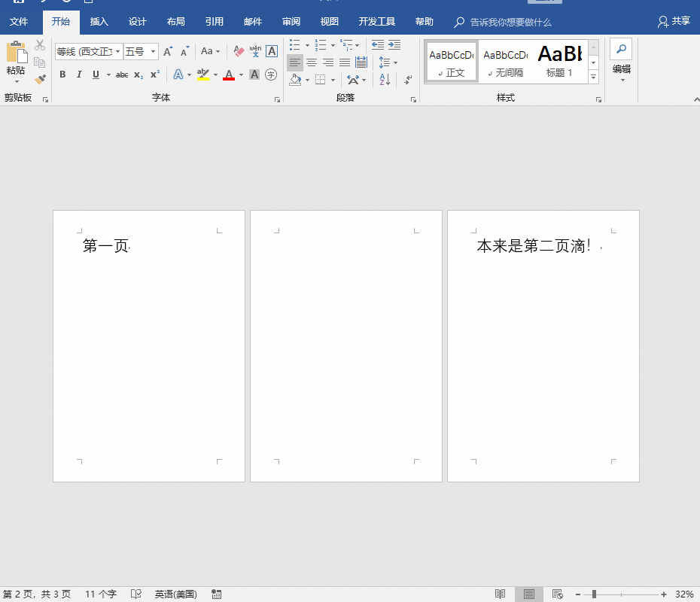Switch to Read Mode in the status bar
This screenshot has width=700, height=602.
[x=501, y=594]
